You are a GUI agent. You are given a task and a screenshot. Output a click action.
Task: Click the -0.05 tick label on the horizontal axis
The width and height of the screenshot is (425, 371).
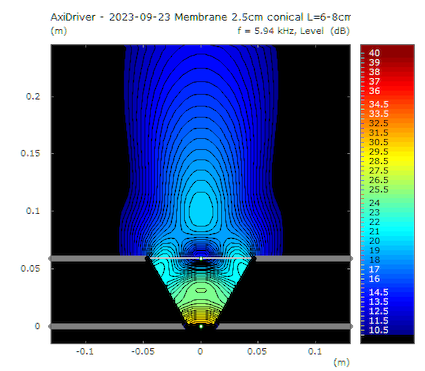pyautogui.click(x=143, y=351)
